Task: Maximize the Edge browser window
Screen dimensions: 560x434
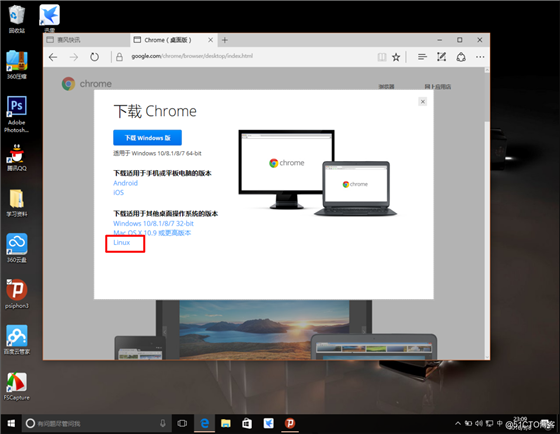Action: pyautogui.click(x=460, y=40)
